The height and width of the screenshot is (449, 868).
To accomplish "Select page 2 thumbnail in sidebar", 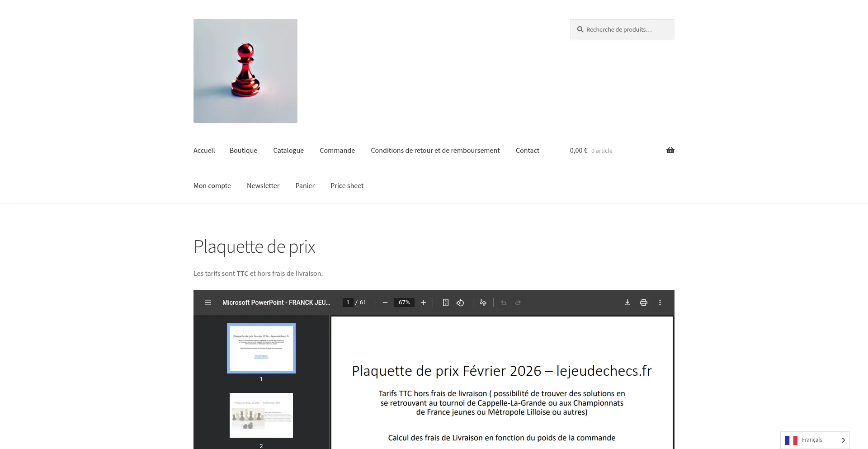I will tap(261, 415).
